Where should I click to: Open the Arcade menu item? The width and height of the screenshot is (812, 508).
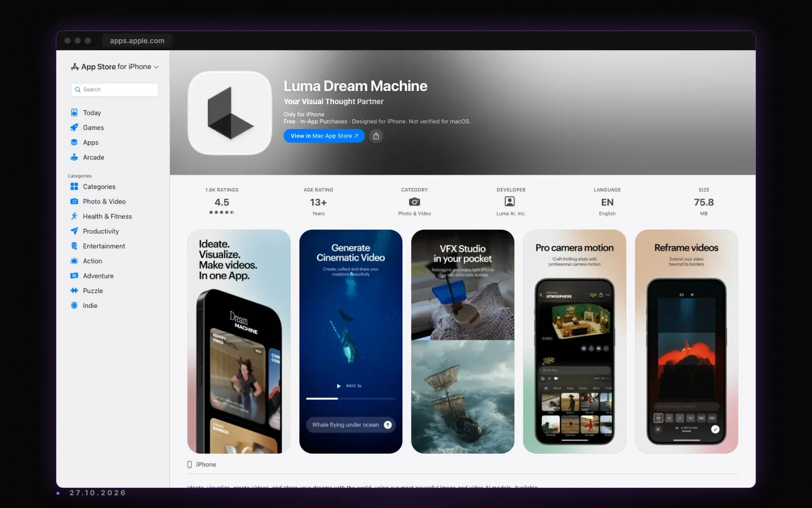pos(93,157)
